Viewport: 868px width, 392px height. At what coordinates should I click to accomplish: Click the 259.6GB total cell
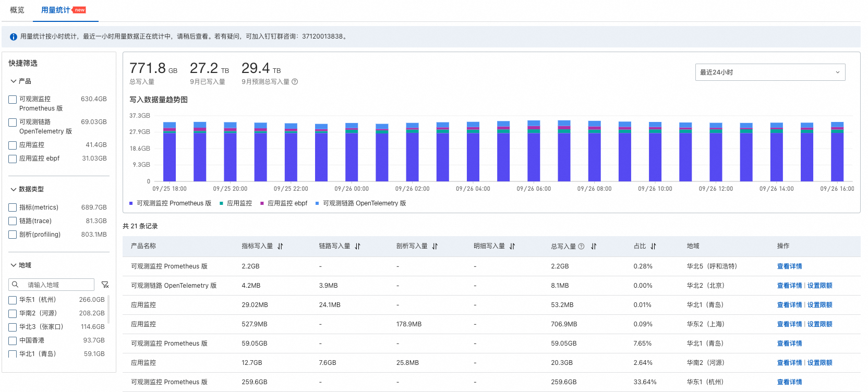[x=564, y=382]
